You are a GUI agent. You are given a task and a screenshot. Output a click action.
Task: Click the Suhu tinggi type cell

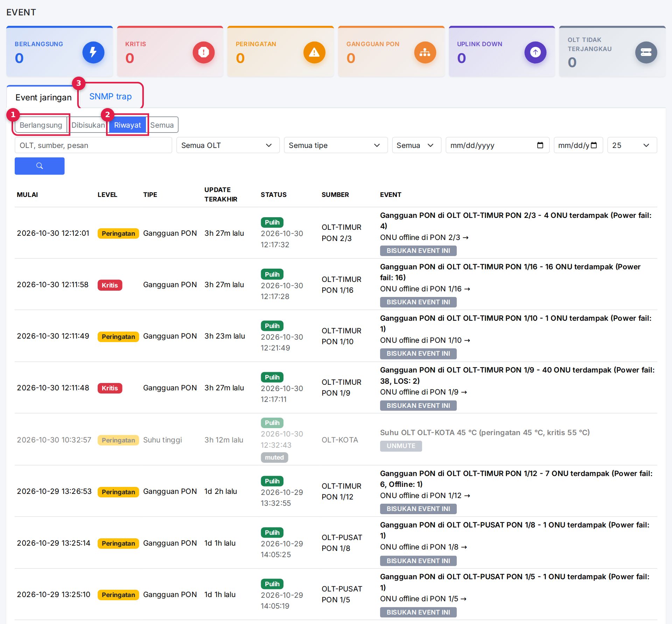(162, 440)
